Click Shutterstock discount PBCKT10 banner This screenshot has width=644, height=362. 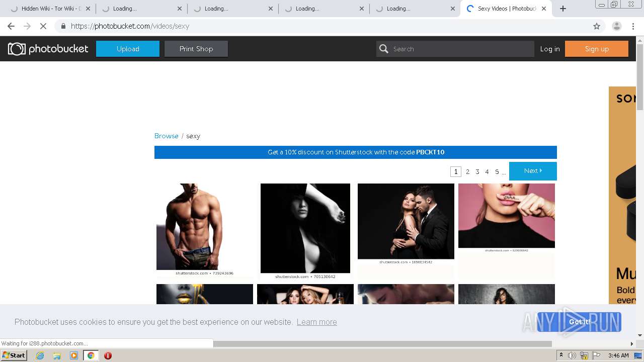(x=356, y=152)
